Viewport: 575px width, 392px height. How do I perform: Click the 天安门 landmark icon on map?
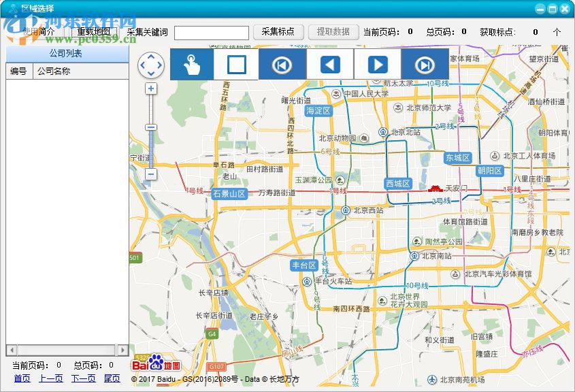click(436, 188)
